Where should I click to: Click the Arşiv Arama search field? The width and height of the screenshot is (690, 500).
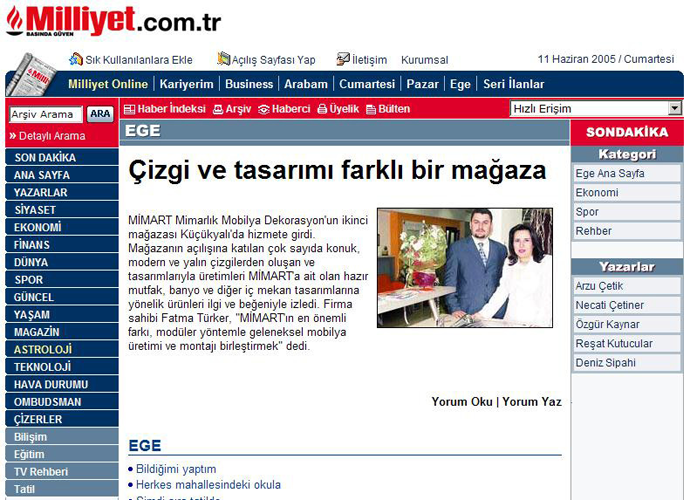tap(45, 114)
